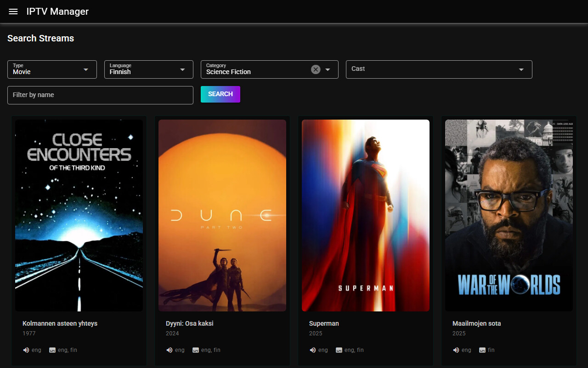Expand the Category dropdown arrow
The height and width of the screenshot is (368, 588).
328,69
